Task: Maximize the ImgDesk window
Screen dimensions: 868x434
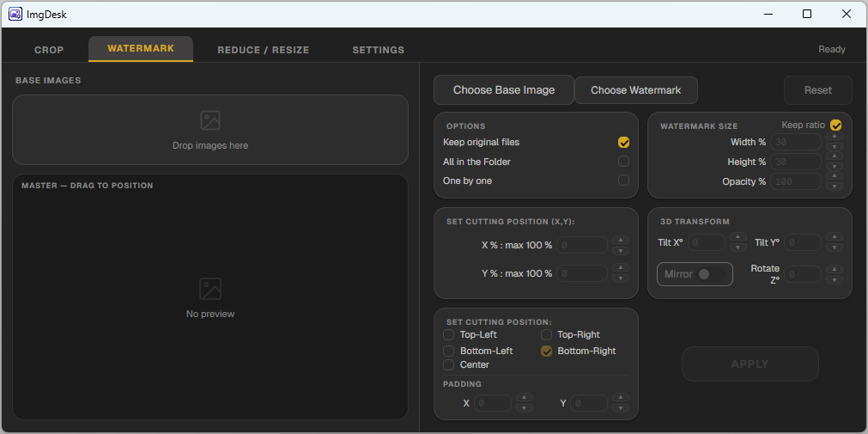Action: click(807, 14)
